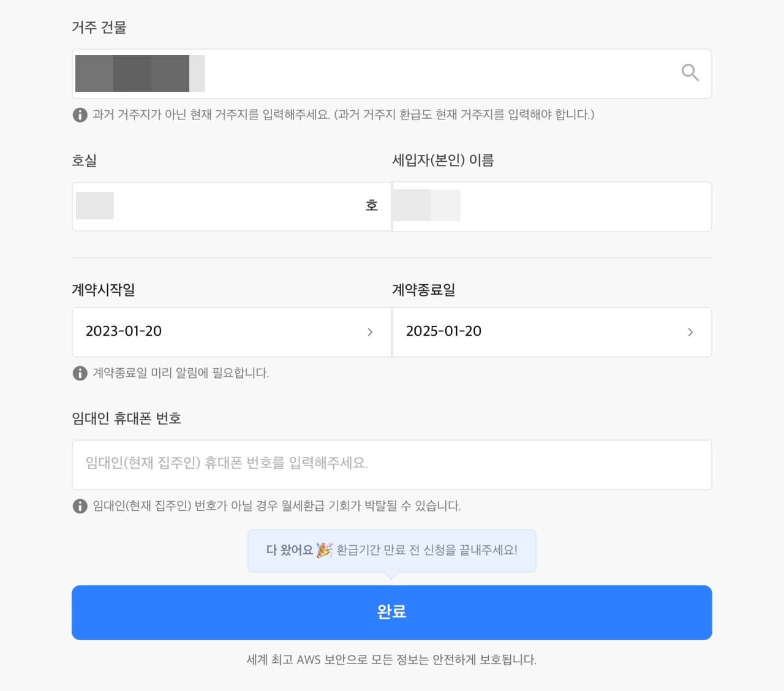Expand the contract start date selector
The height and width of the screenshot is (691, 784).
(232, 332)
